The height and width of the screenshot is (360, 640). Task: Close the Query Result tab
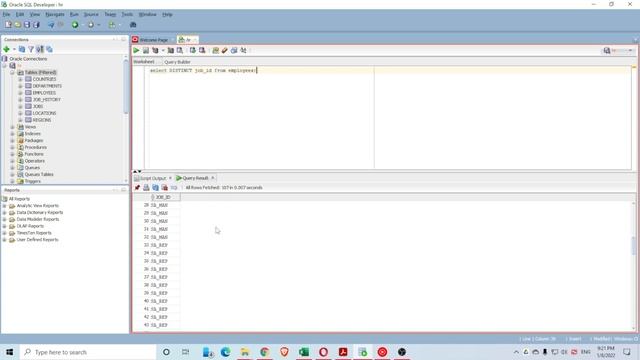tap(213, 178)
